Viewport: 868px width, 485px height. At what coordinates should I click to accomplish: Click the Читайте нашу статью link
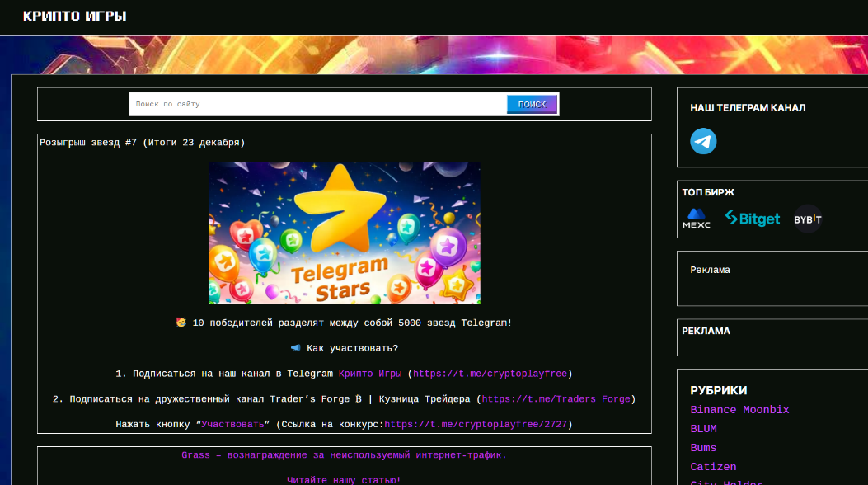344,480
